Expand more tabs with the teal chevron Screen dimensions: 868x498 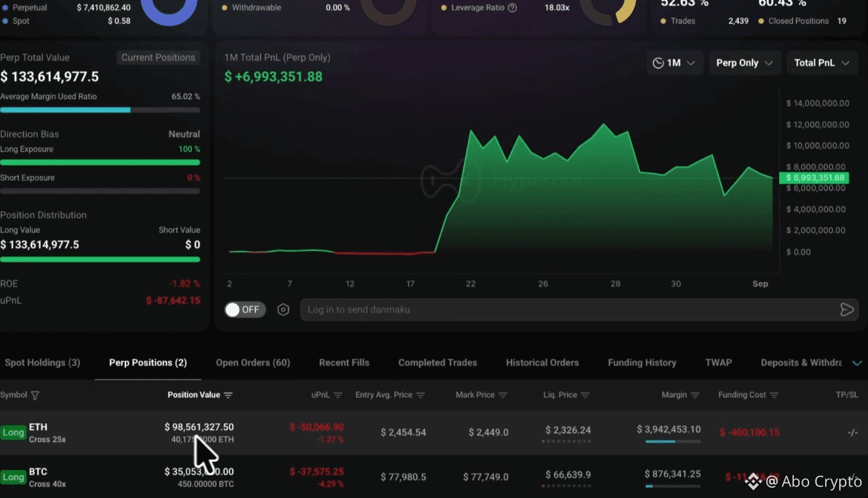click(857, 363)
